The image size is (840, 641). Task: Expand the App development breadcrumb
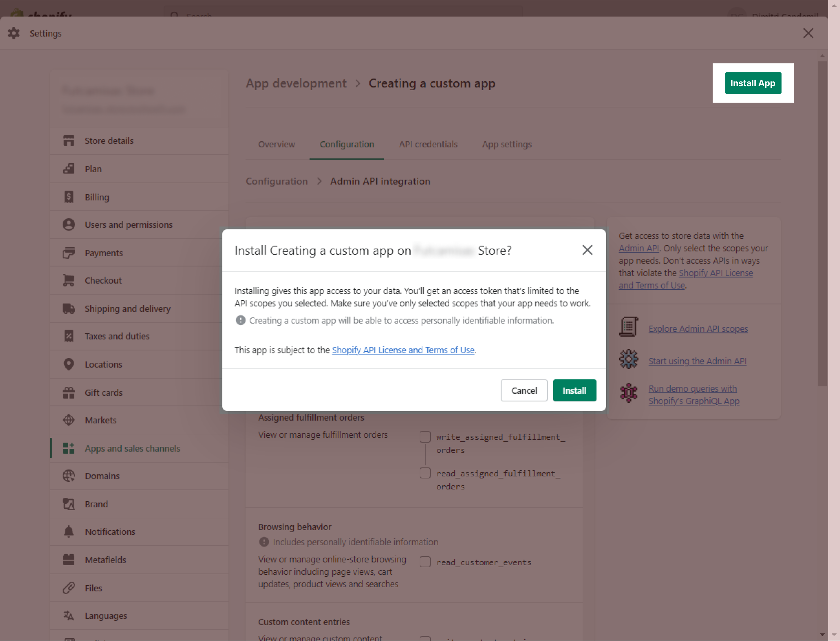click(296, 83)
